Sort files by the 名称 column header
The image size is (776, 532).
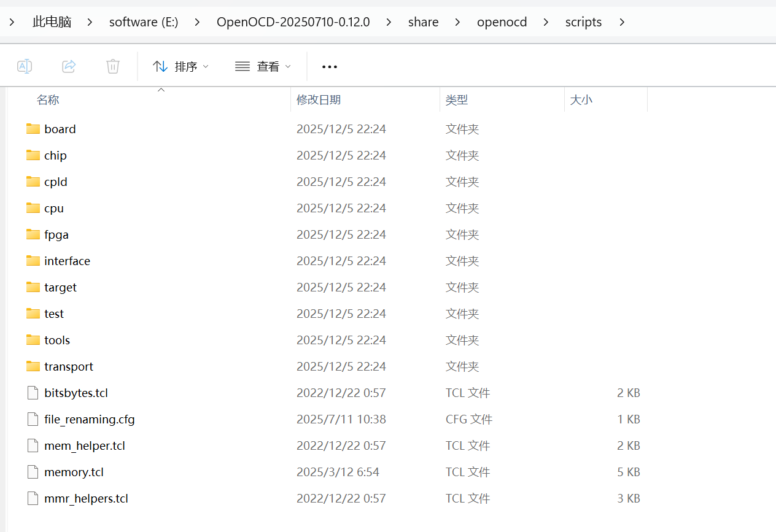[48, 99]
